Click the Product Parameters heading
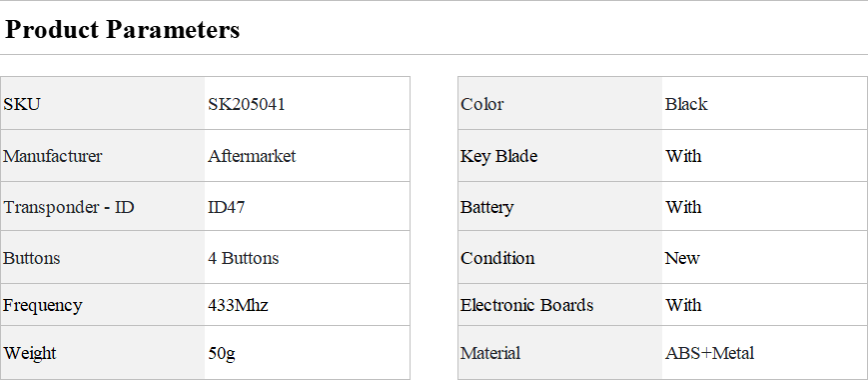The width and height of the screenshot is (868, 380). [122, 29]
